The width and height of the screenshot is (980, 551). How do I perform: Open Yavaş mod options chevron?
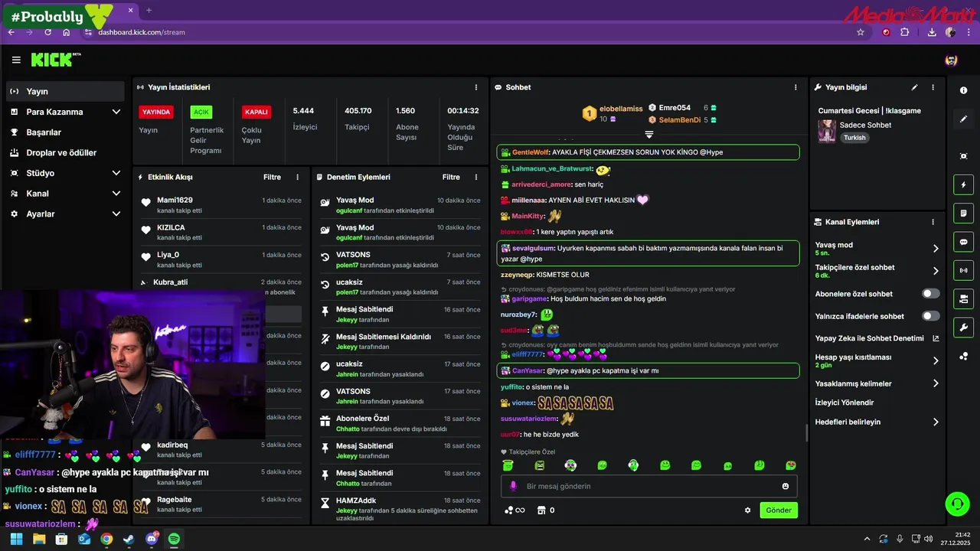(936, 249)
